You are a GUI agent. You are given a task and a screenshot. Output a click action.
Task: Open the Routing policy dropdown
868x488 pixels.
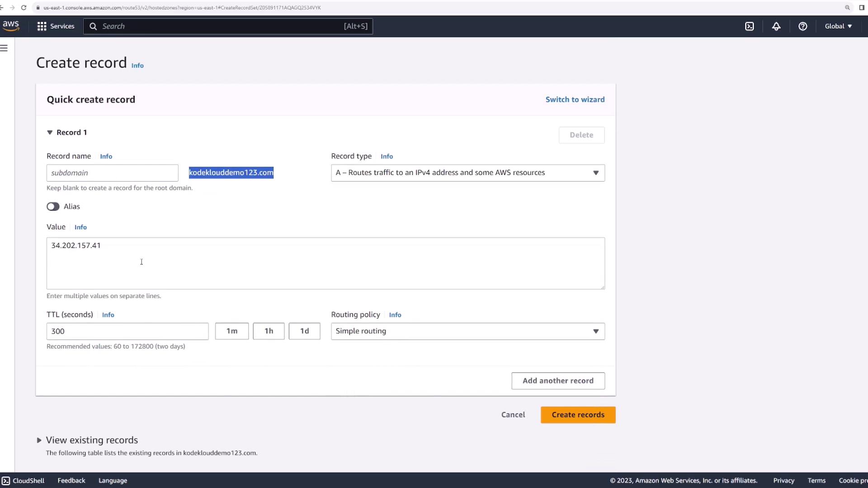[x=467, y=331]
